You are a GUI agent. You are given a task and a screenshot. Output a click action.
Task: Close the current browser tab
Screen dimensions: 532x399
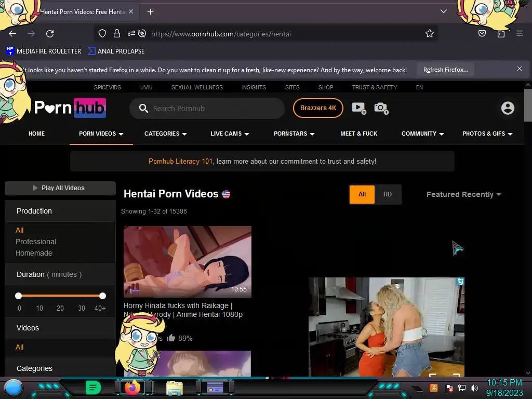point(131,11)
